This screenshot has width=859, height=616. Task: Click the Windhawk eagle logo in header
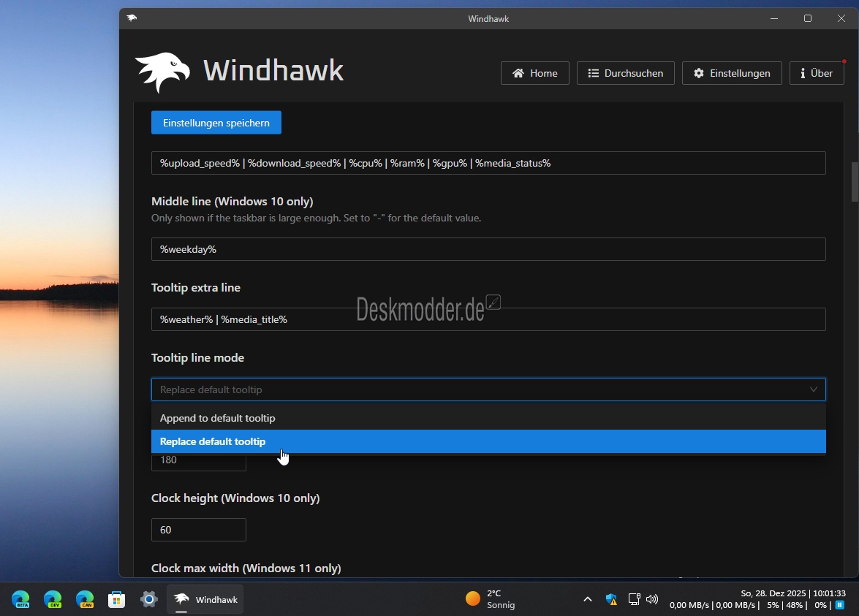point(162,72)
